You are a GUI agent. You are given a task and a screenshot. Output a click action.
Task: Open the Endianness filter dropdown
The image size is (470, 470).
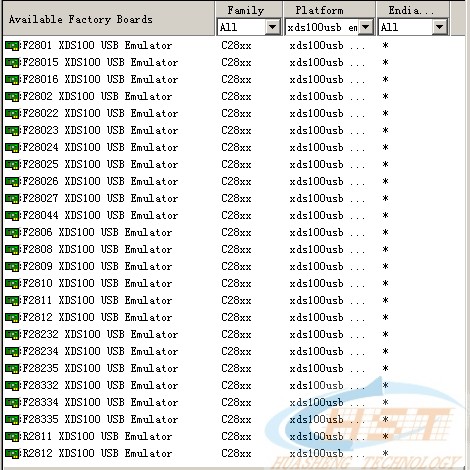click(x=440, y=27)
